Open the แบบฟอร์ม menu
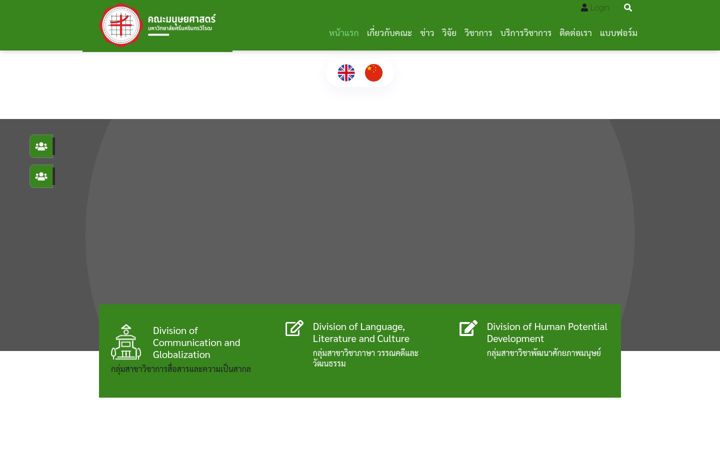The height and width of the screenshot is (450, 720). point(619,33)
